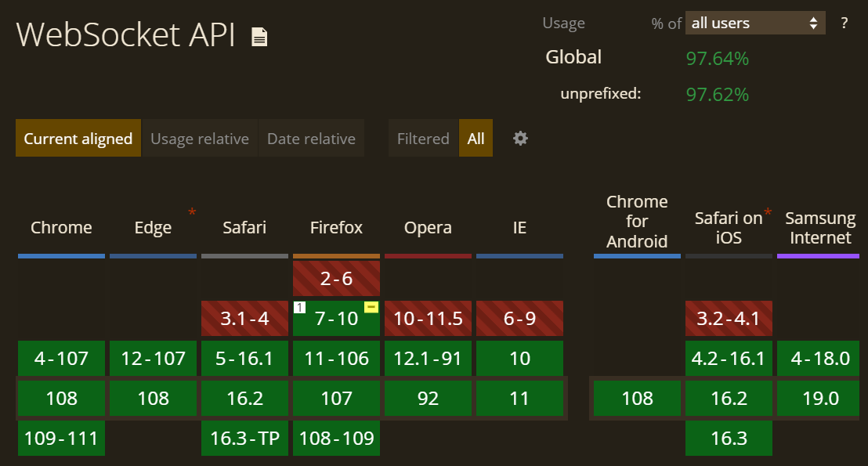Select Samsung Internet 4-18.0 cell
Image resolution: width=868 pixels, height=466 pixels.
point(818,358)
